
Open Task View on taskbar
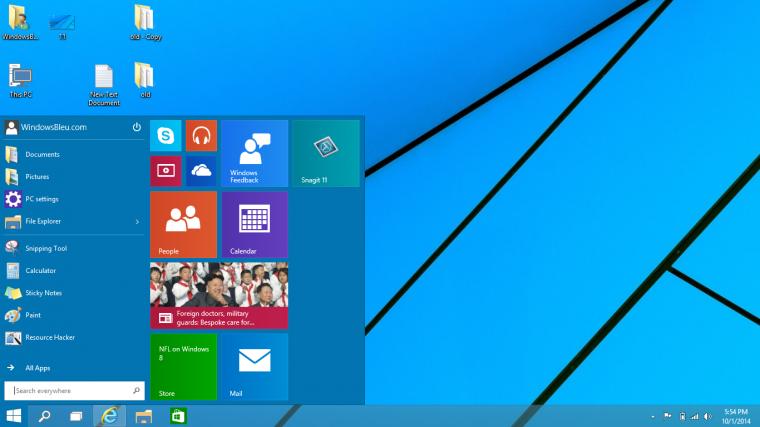point(76,416)
